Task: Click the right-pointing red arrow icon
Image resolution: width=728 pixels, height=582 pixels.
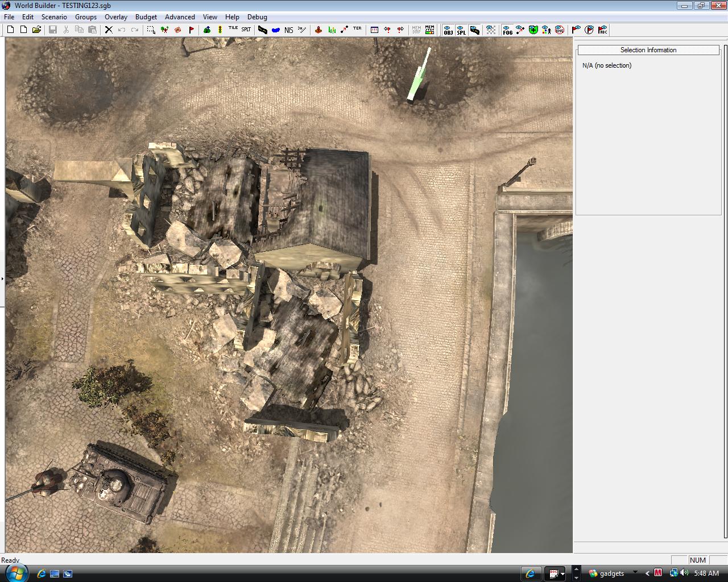Action: coord(400,30)
